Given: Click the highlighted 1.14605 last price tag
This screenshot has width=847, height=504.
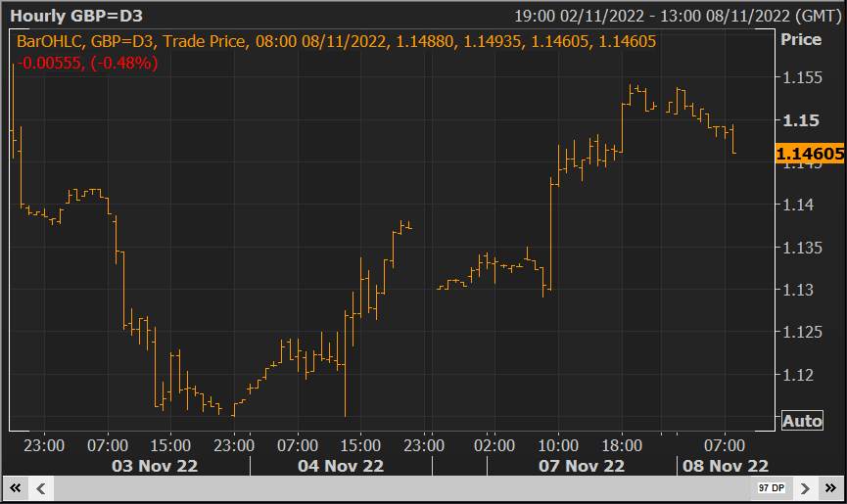Looking at the screenshot, I should click(809, 154).
